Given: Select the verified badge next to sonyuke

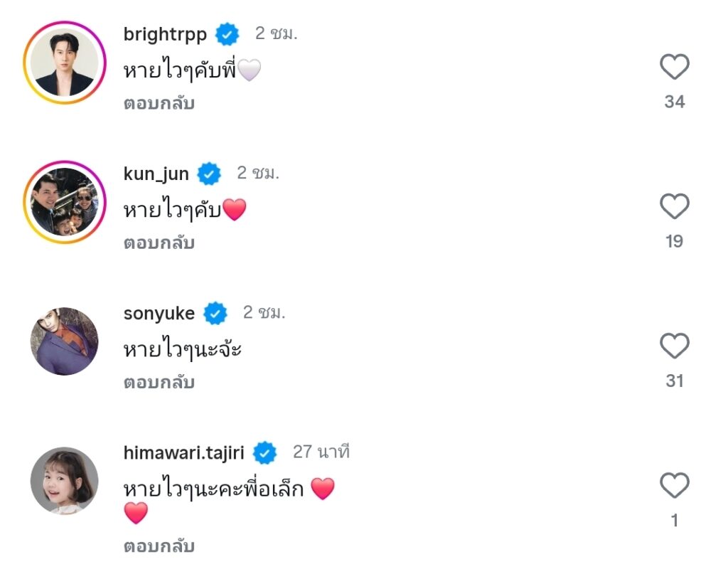Looking at the screenshot, I should click(215, 313).
